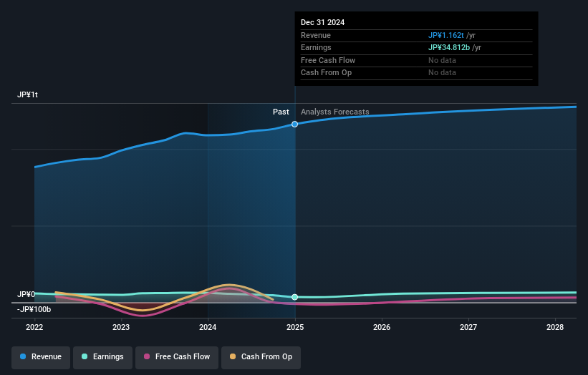Toggle the Revenue legend button
588x375 pixels.
point(41,357)
